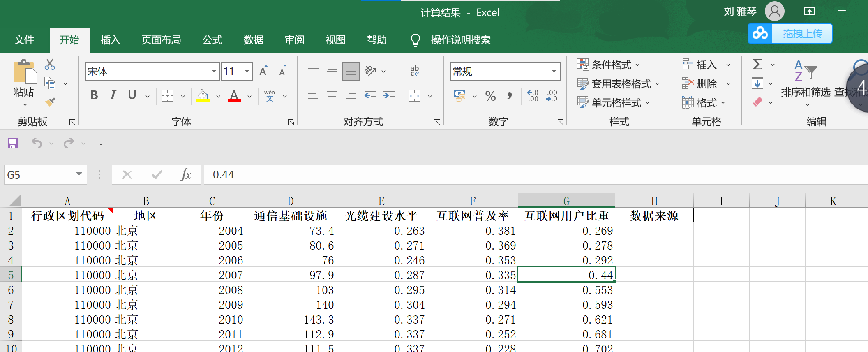Toggle Italic formatting
The image size is (868, 352).
[x=113, y=96]
